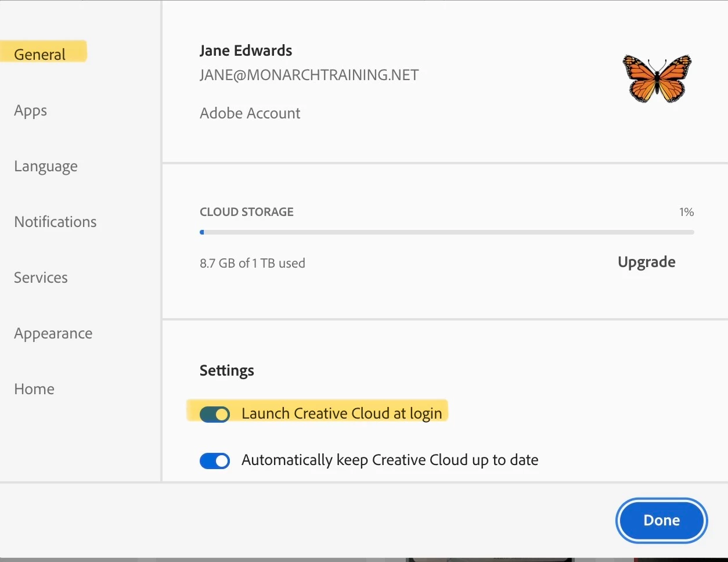
Task: Select the Home tab in sidebar
Action: [x=34, y=389]
